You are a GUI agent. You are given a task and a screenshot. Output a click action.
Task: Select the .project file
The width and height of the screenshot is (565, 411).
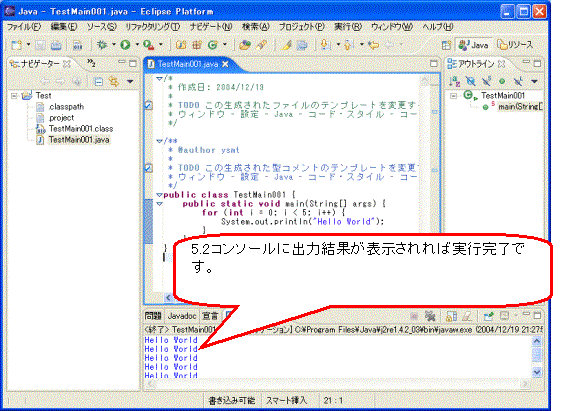pos(56,118)
